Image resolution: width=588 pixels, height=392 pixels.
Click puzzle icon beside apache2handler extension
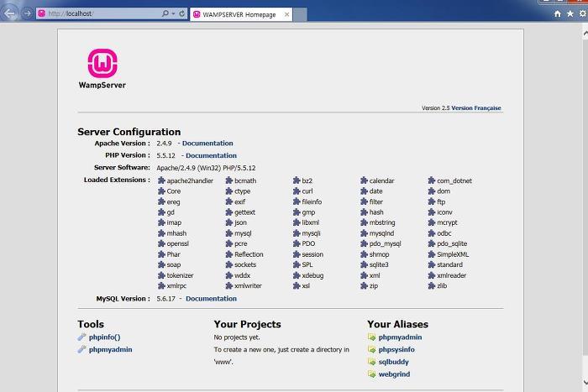[x=161, y=180]
